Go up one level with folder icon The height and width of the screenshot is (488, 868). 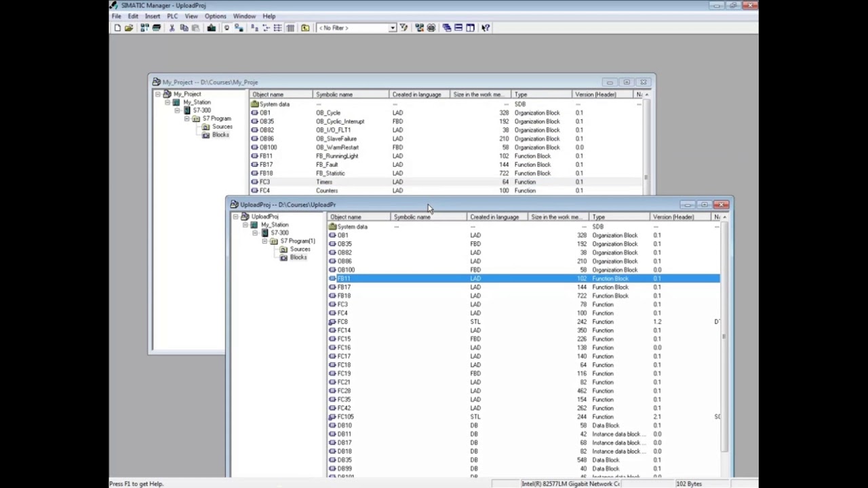click(x=305, y=28)
